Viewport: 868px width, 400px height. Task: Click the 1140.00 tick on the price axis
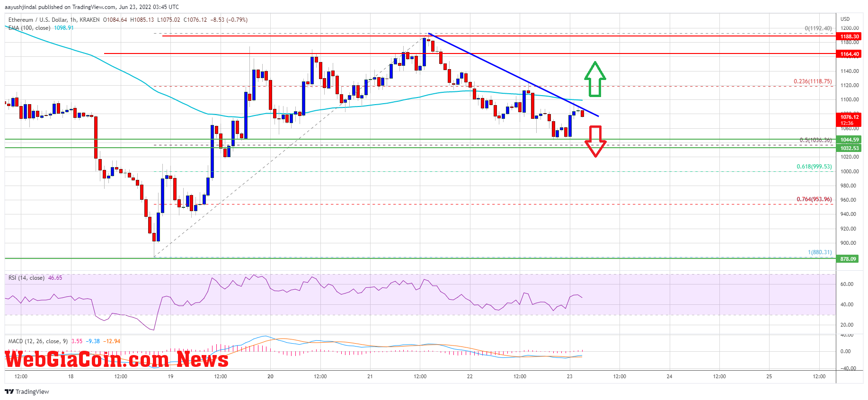click(850, 71)
